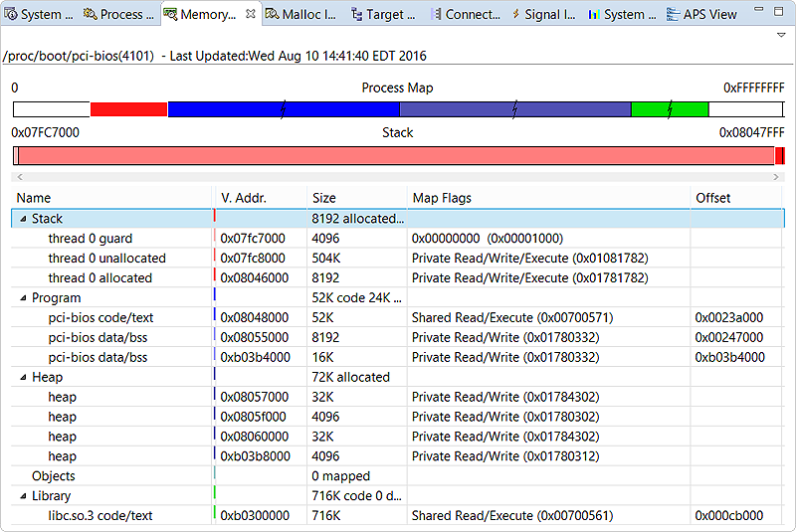Screen dimensions: 796x532
Task: Close the Memory Information tab
Action: (x=250, y=14)
